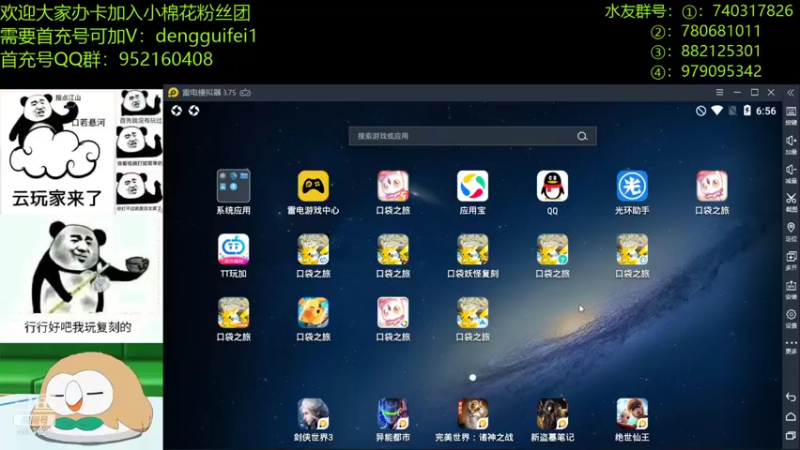This screenshot has width=800, height=450.
Task: Launch 剑侠世界3 from the dock
Action: click(x=313, y=414)
